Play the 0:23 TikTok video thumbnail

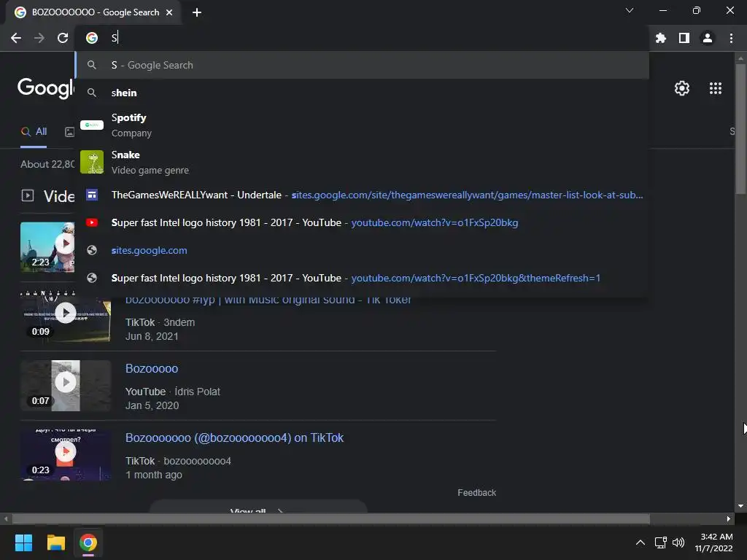(x=66, y=454)
